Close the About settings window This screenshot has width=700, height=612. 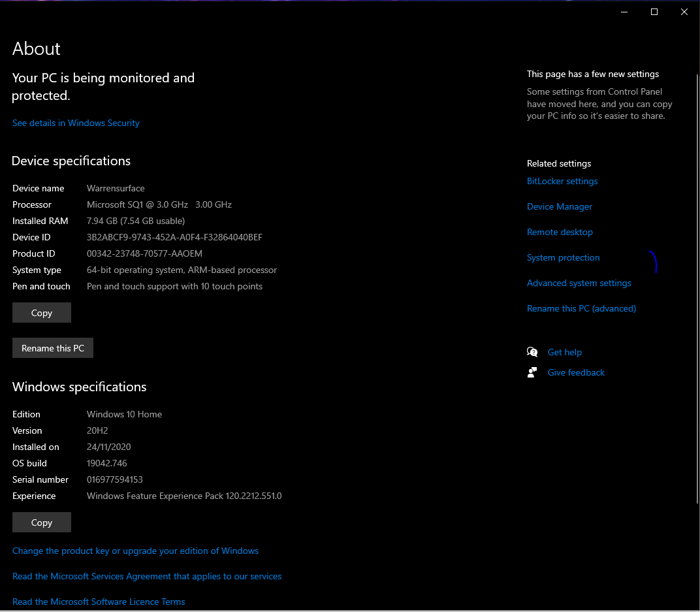point(684,12)
